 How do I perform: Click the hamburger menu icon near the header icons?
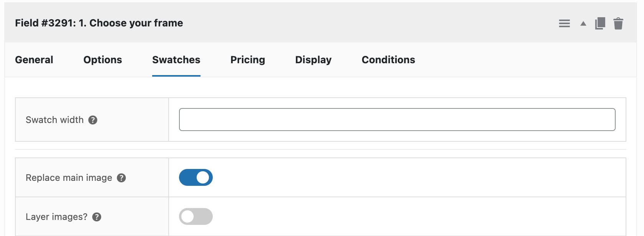click(564, 23)
